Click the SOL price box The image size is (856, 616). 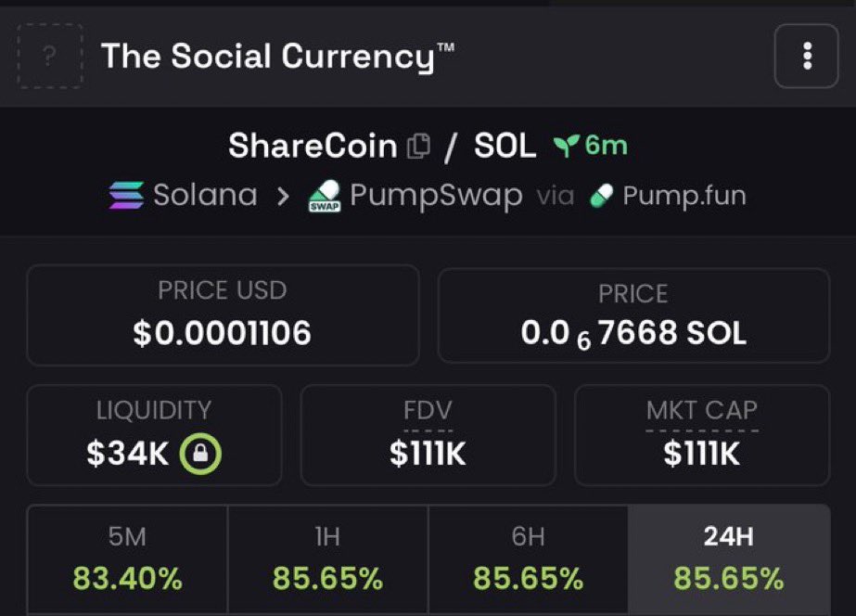click(633, 315)
